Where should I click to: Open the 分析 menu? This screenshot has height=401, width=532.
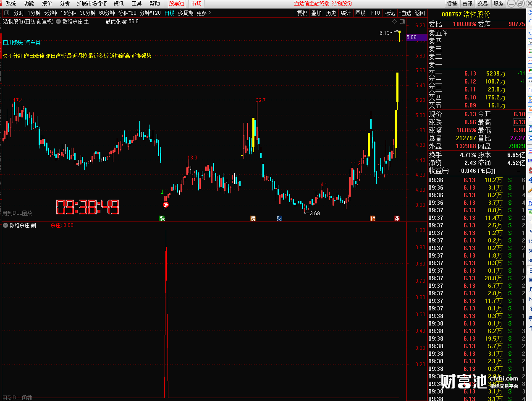click(x=65, y=3)
